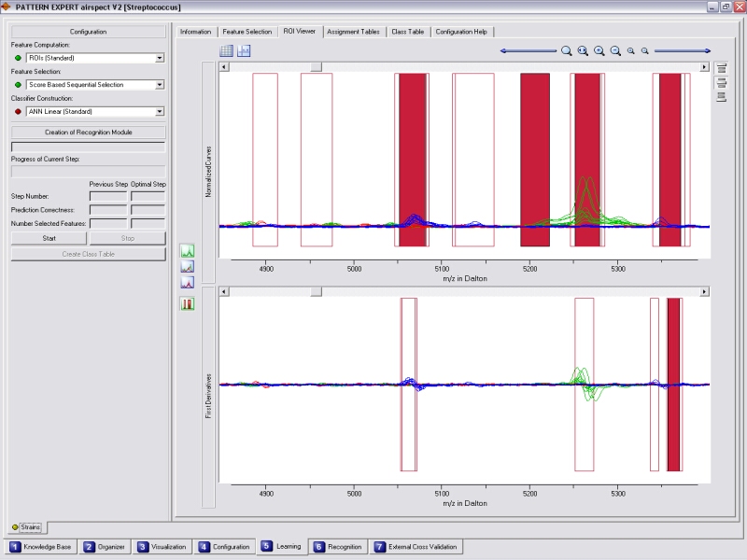The height and width of the screenshot is (560, 747).
Task: Click the first large magnifier zoom icon
Action: 567,51
